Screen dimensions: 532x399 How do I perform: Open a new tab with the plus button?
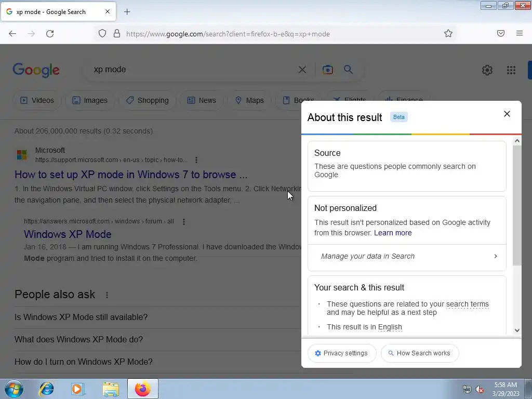pos(127,12)
